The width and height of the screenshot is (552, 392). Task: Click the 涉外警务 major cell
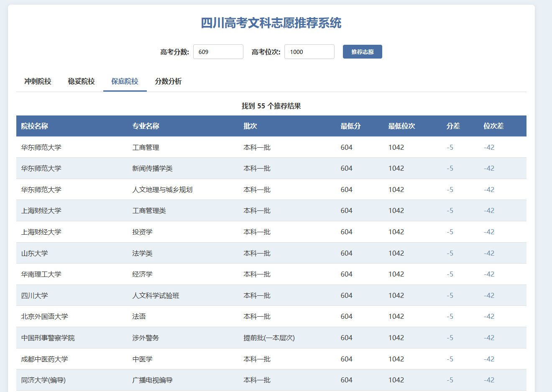coord(146,338)
